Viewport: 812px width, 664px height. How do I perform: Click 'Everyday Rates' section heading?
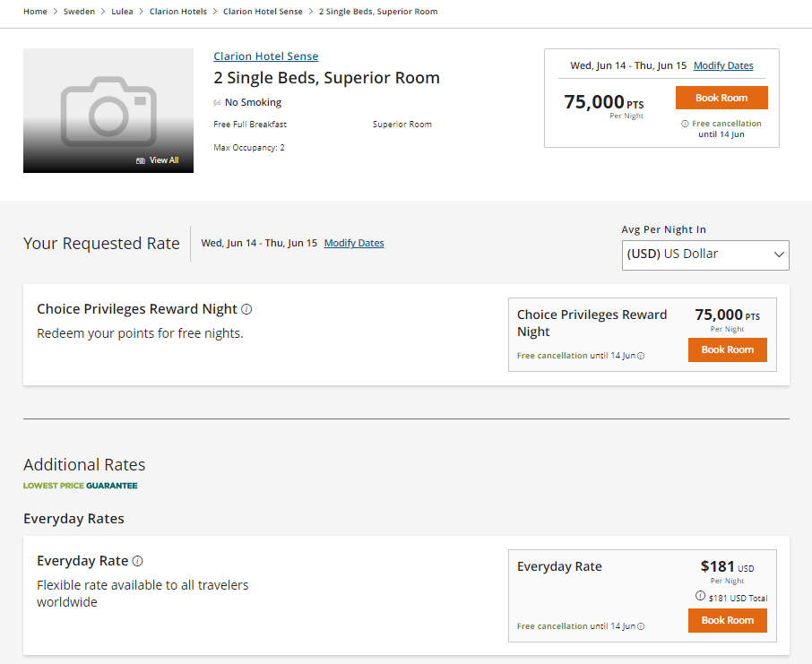(x=73, y=519)
